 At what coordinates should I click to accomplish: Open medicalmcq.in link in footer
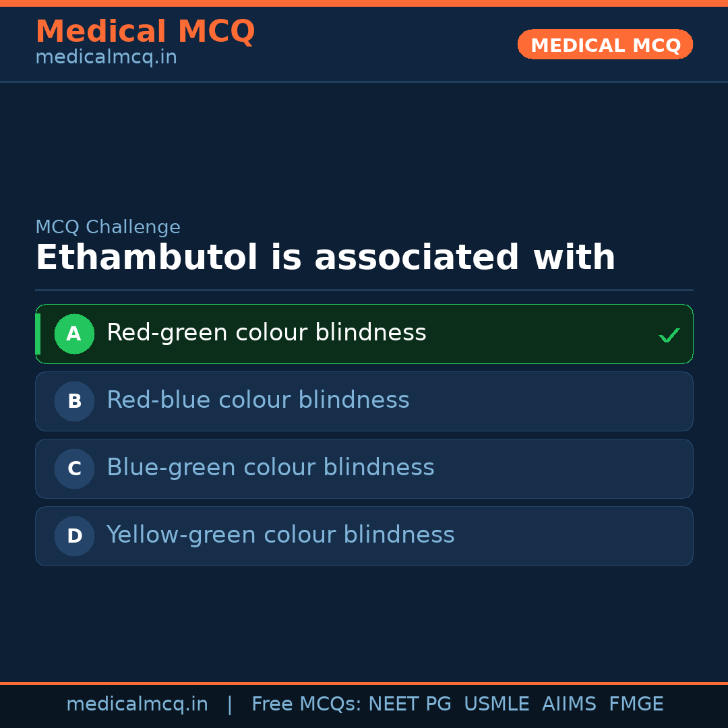click(x=137, y=704)
